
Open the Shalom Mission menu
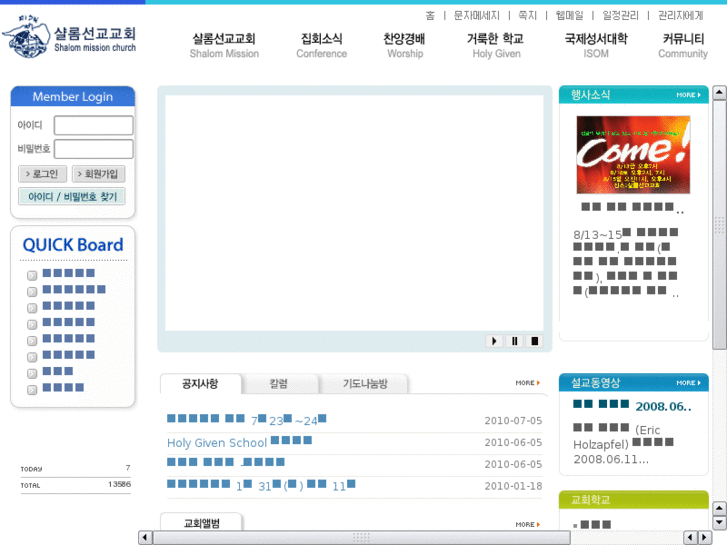(224, 45)
